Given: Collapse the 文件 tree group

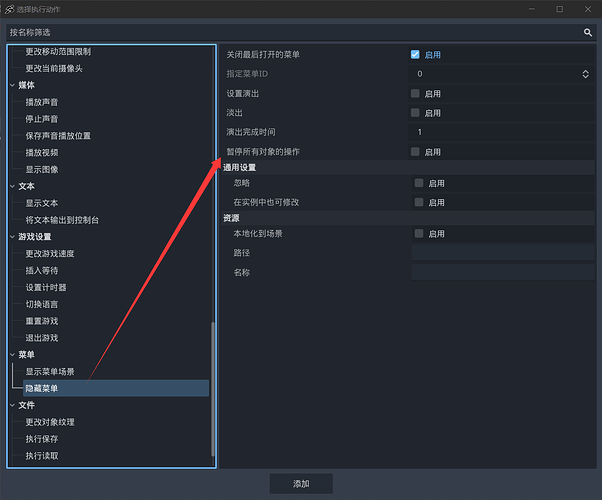Looking at the screenshot, I should [12, 405].
